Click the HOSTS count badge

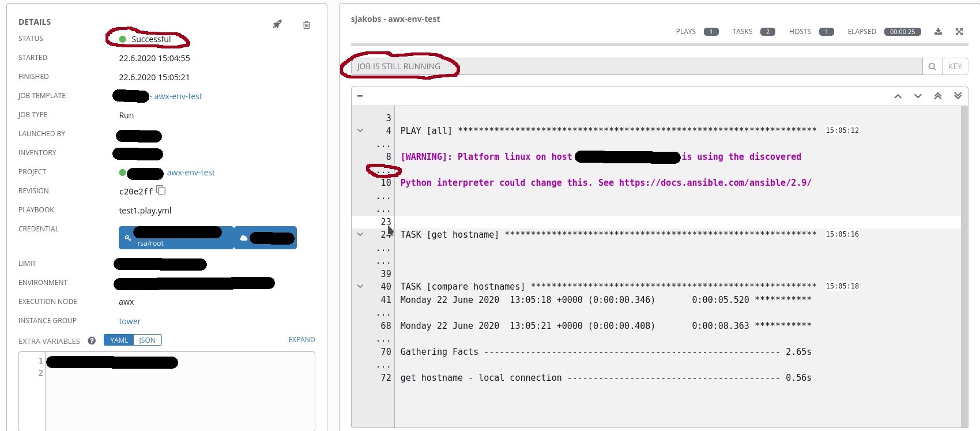pyautogui.click(x=827, y=32)
